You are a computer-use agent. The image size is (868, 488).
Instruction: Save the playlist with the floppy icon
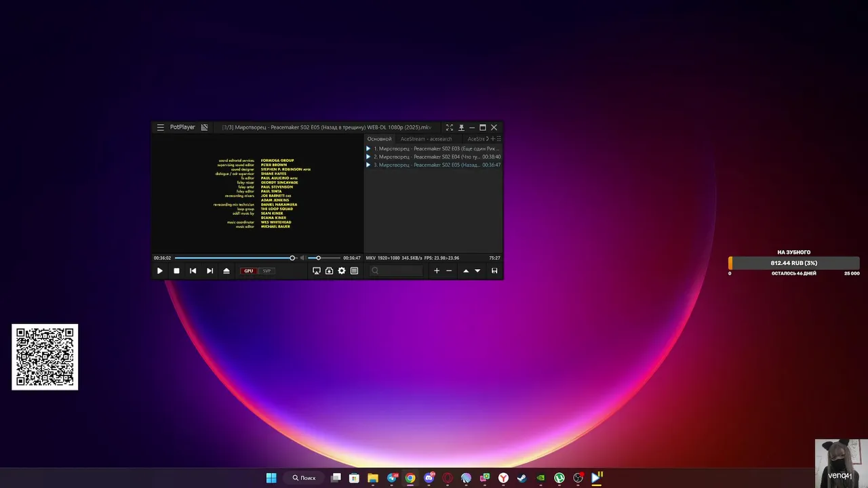(x=494, y=270)
